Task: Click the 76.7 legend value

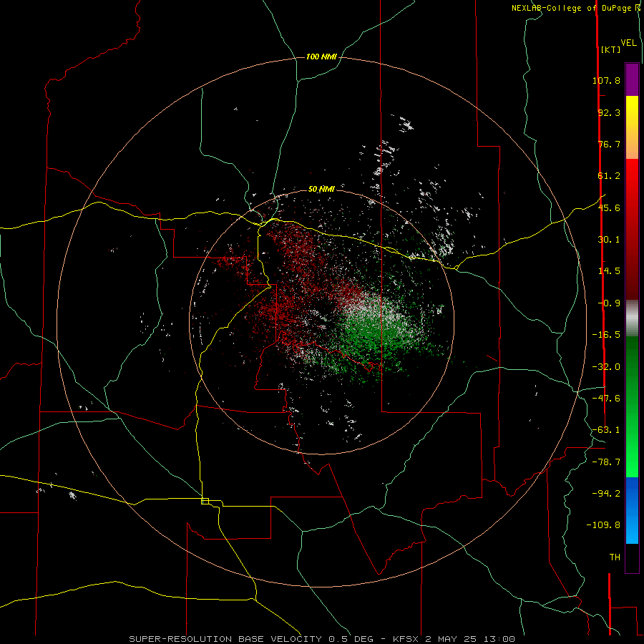Action: [x=609, y=144]
